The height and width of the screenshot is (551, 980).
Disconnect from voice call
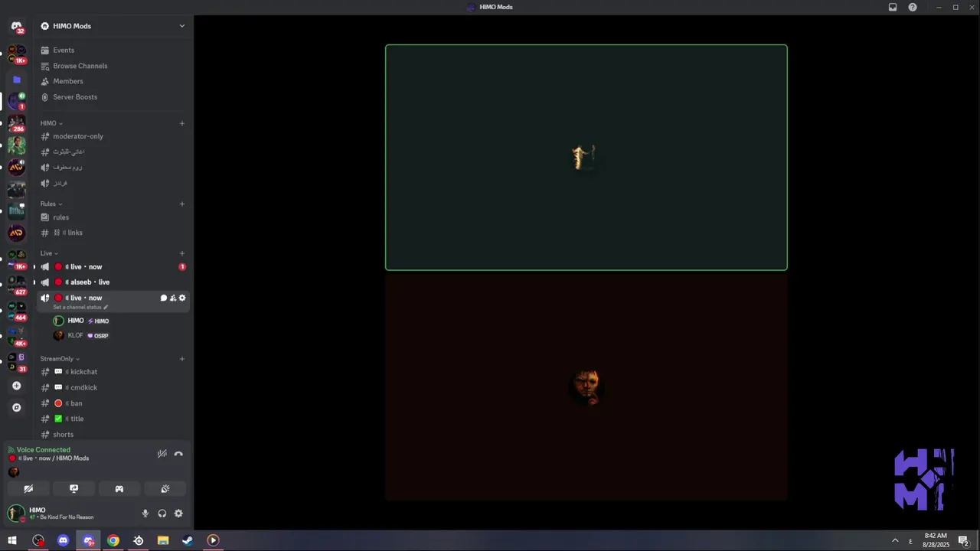[x=178, y=454]
